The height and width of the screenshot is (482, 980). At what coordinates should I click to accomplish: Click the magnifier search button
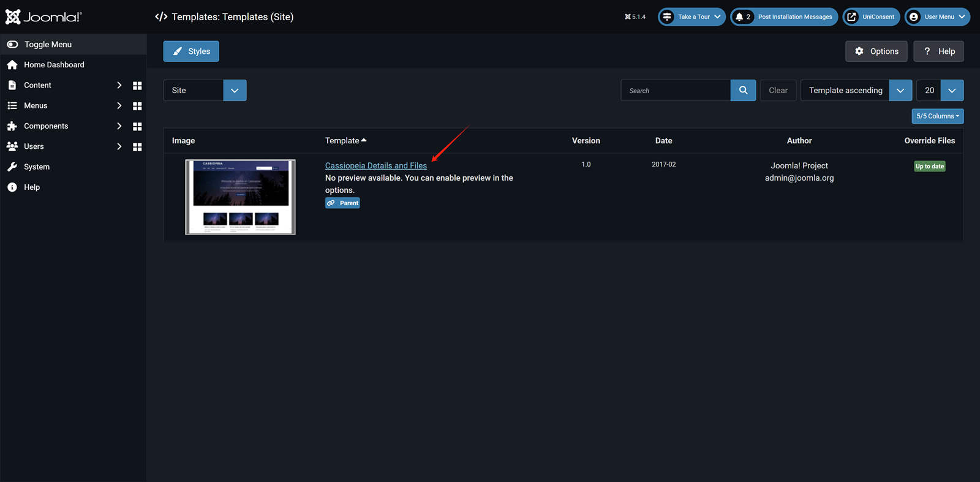pyautogui.click(x=744, y=90)
